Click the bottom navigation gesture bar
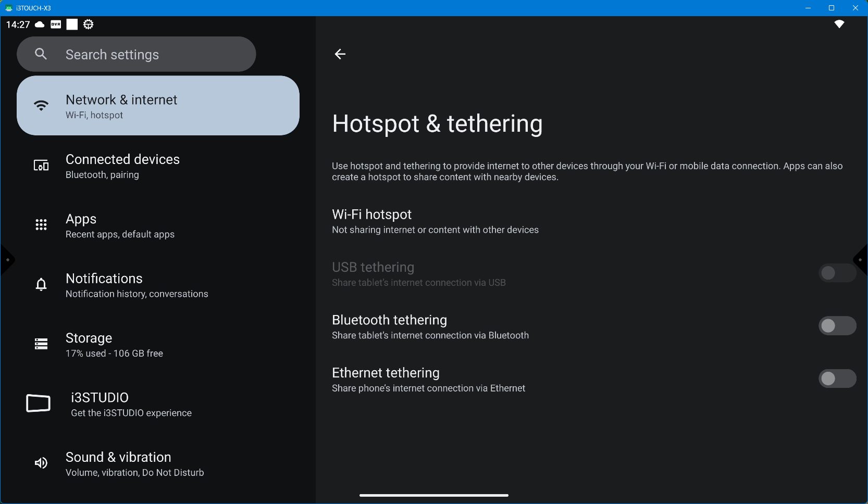Viewport: 868px width, 504px height. tap(433, 495)
